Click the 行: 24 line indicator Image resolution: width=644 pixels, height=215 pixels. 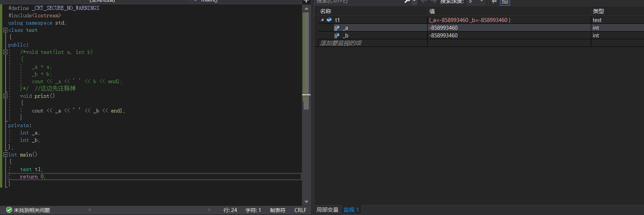tap(230, 210)
